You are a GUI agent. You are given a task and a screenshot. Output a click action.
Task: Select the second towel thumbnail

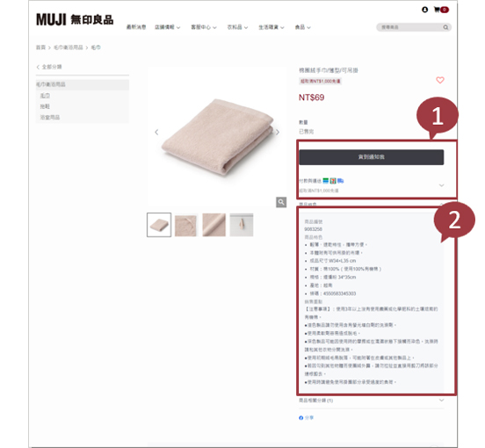pos(186,225)
